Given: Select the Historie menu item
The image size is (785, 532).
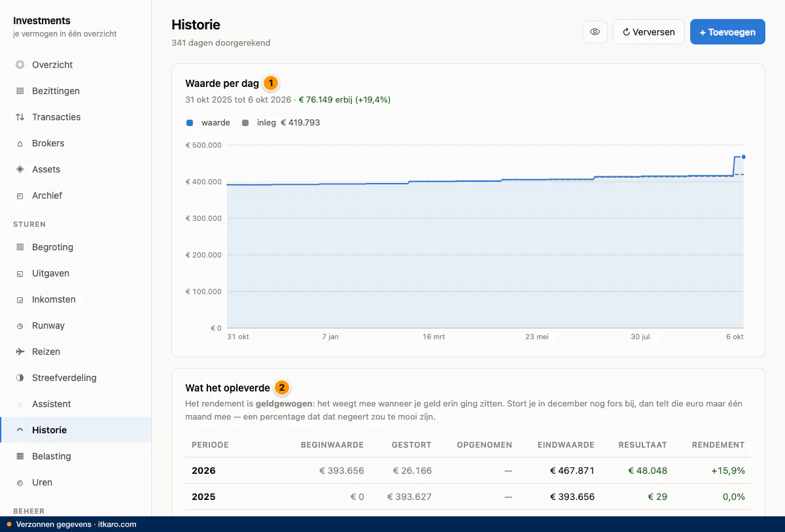Looking at the screenshot, I should (76, 430).
